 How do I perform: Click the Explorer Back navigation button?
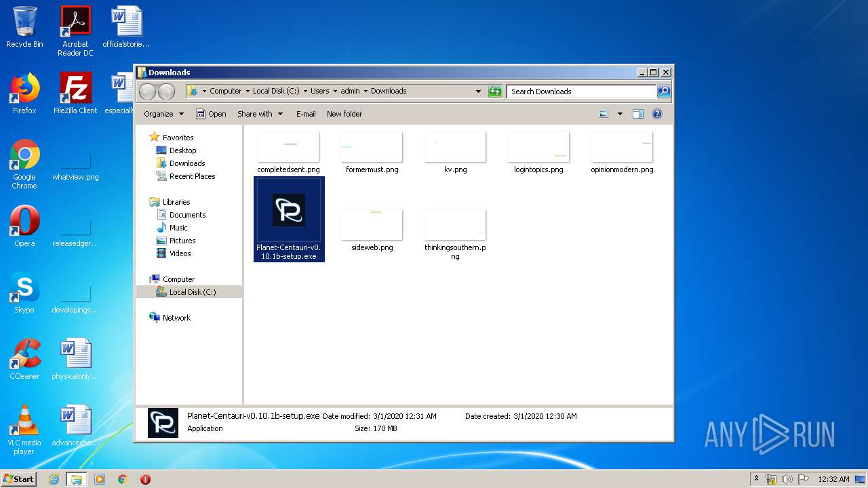click(x=147, y=91)
